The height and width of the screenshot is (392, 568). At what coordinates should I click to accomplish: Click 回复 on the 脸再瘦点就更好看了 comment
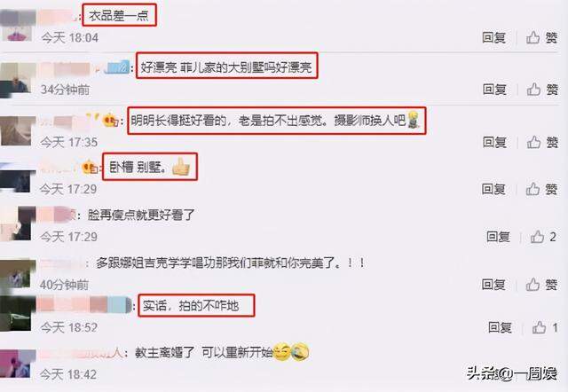(x=498, y=237)
